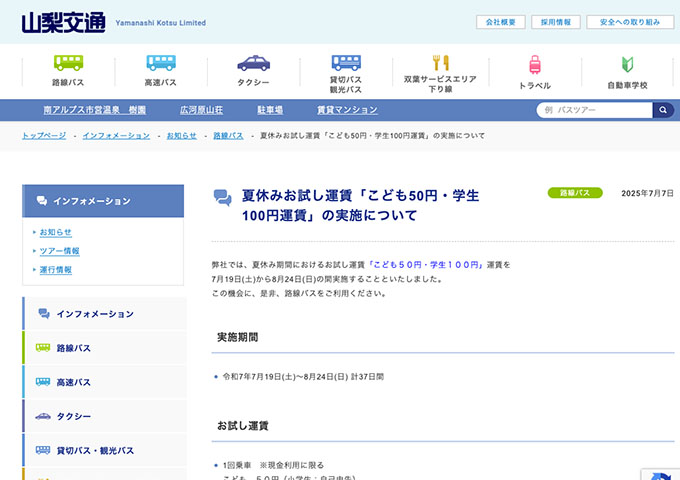The width and height of the screenshot is (680, 480).
Task: Open 駐車場 menu link
Action: click(x=270, y=110)
